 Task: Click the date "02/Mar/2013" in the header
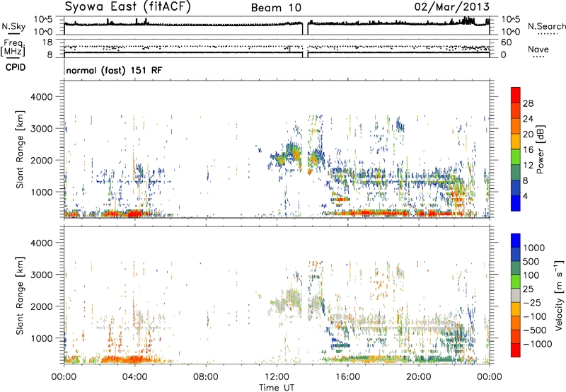(452, 7)
